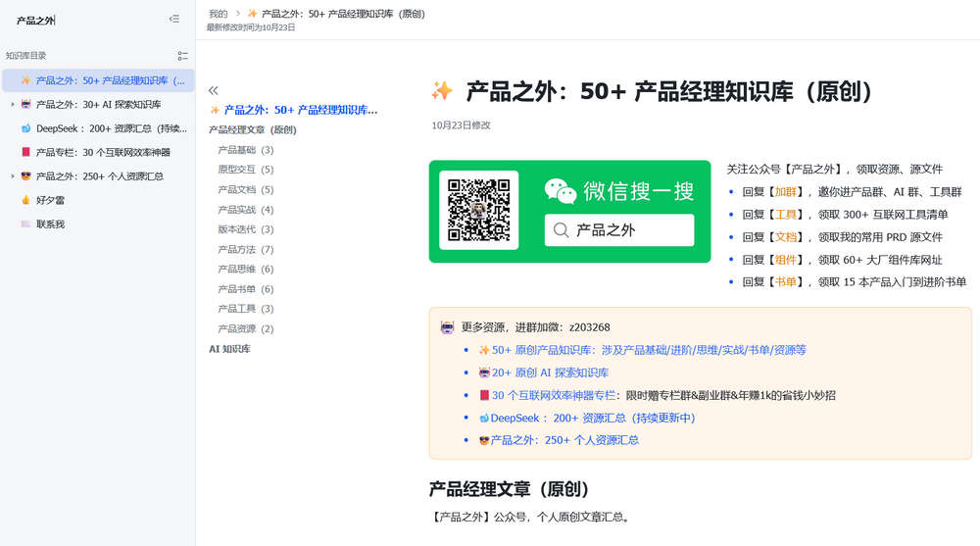980x546 pixels.
Task: Jump to outline item 产品工具 (3)
Action: 246,309
